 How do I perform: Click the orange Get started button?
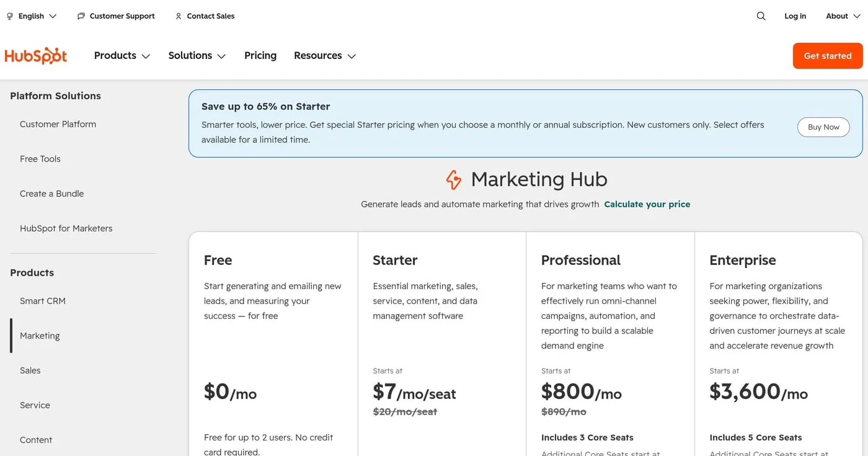[828, 56]
